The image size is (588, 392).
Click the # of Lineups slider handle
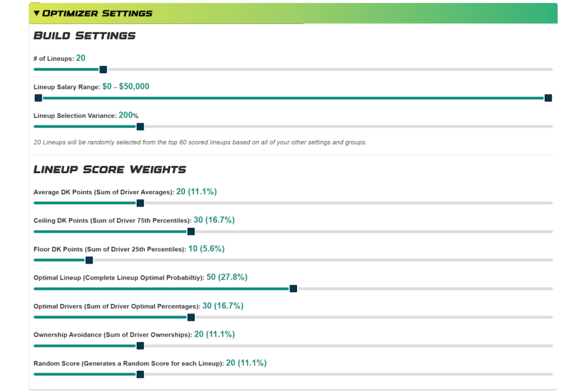click(x=103, y=69)
